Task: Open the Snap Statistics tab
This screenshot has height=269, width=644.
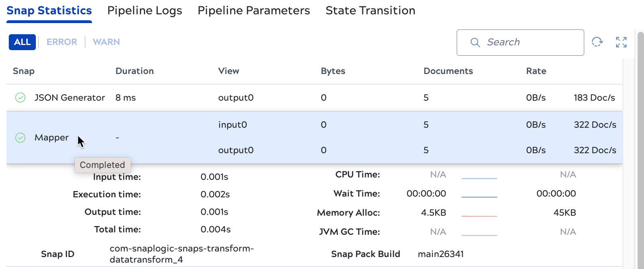Action: (49, 11)
